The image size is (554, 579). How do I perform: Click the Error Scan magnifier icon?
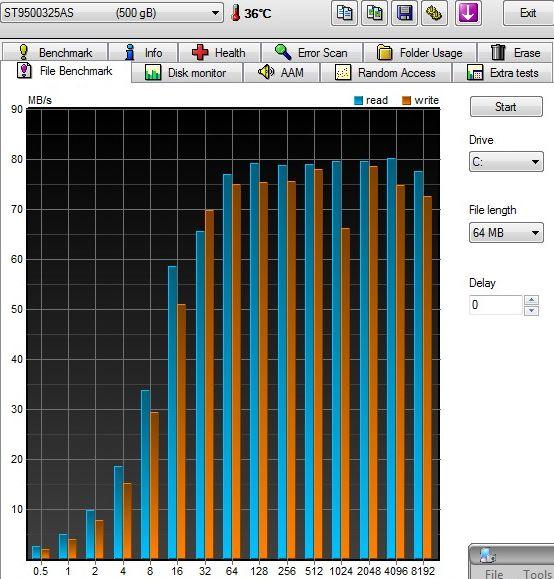pos(283,52)
